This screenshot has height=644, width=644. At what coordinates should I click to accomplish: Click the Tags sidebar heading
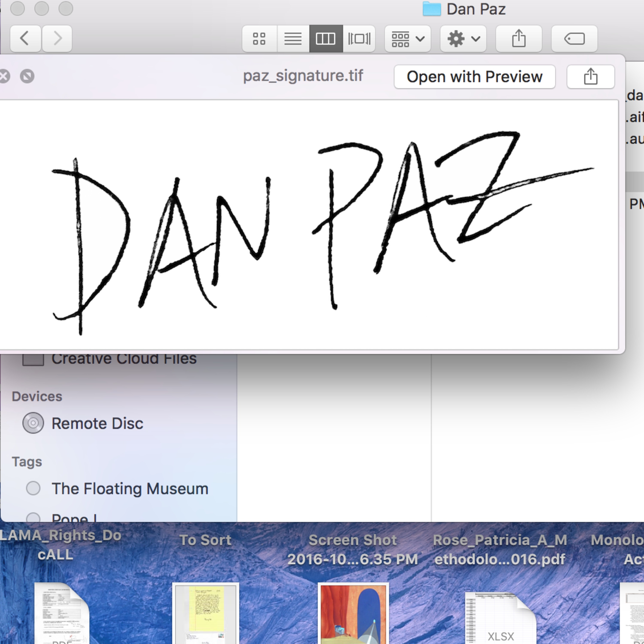click(27, 462)
